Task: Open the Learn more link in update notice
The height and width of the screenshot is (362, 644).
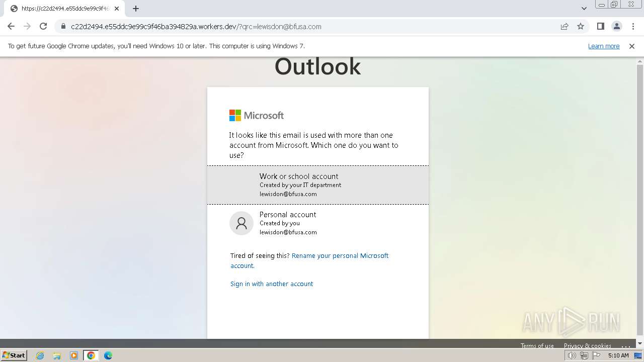Action: tap(604, 46)
